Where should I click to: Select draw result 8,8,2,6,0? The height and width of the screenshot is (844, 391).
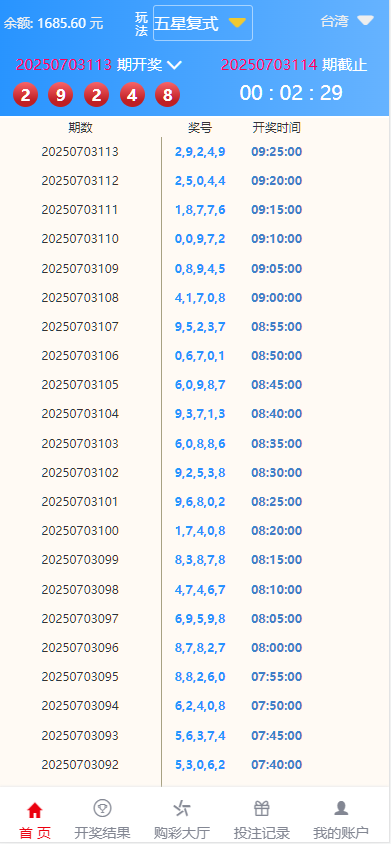200,677
